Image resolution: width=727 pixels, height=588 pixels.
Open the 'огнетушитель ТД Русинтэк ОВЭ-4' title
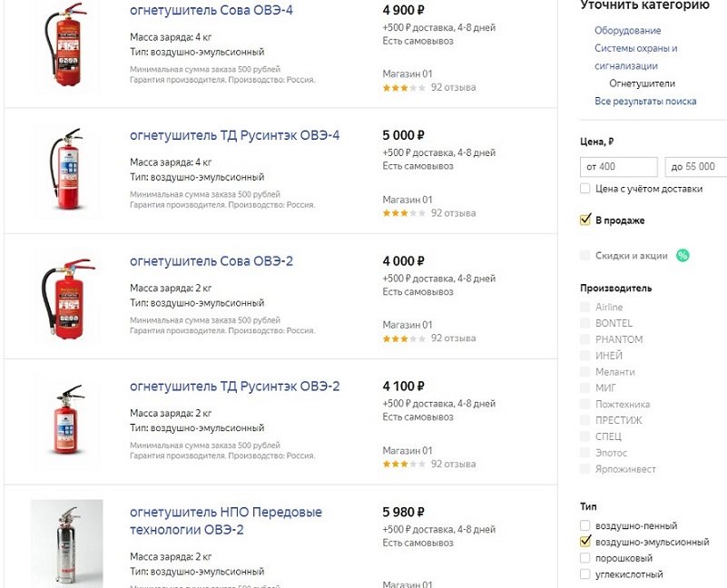[x=234, y=136]
